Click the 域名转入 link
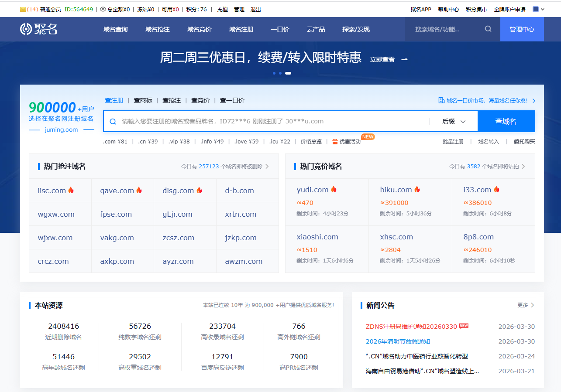Viewport: 561px width, 392px height. point(489,142)
